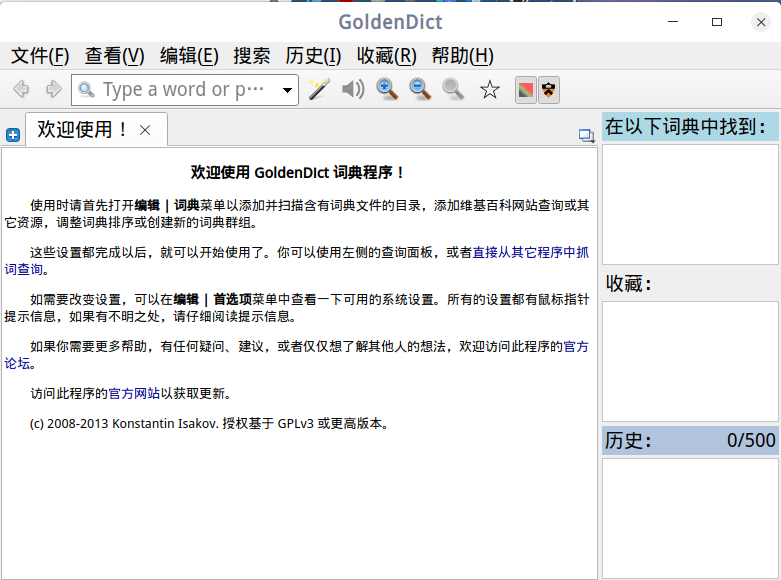The height and width of the screenshot is (580, 781).
Task: Open the 编辑(E) menu
Action: 189,56
